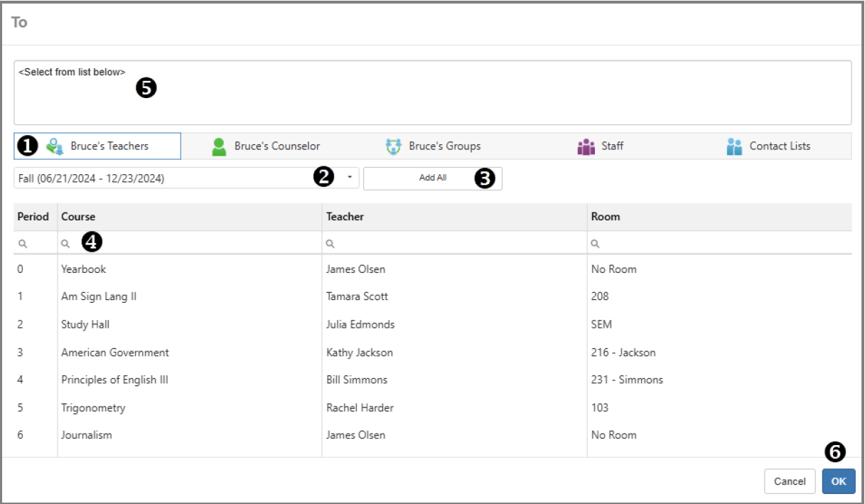The height and width of the screenshot is (504, 865).
Task: Click the blue Contact Lists icon
Action: [x=734, y=146]
